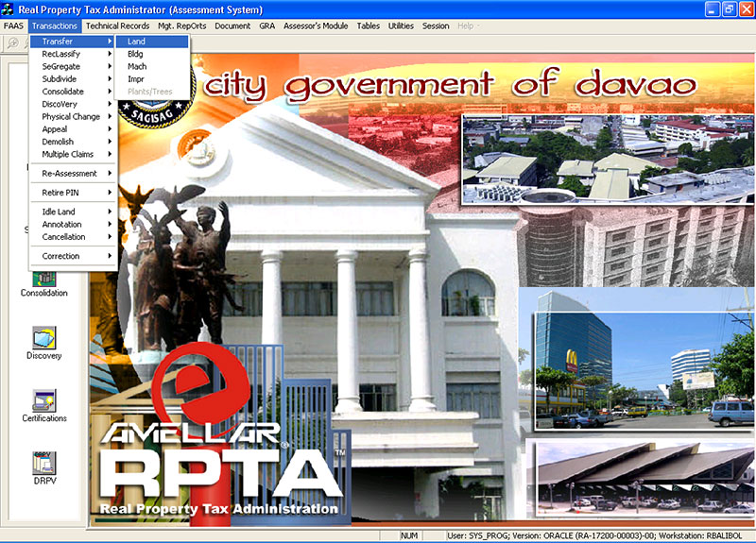Expand the DiscoVery submenu

[x=73, y=104]
